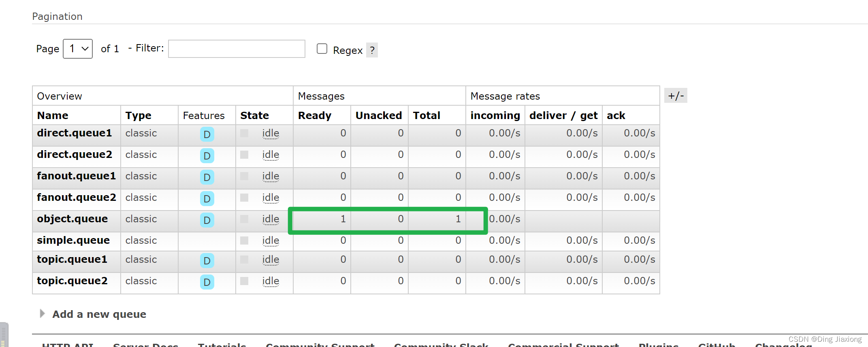Click the idle state label of topic.queue2
The width and height of the screenshot is (868, 347).
click(271, 281)
